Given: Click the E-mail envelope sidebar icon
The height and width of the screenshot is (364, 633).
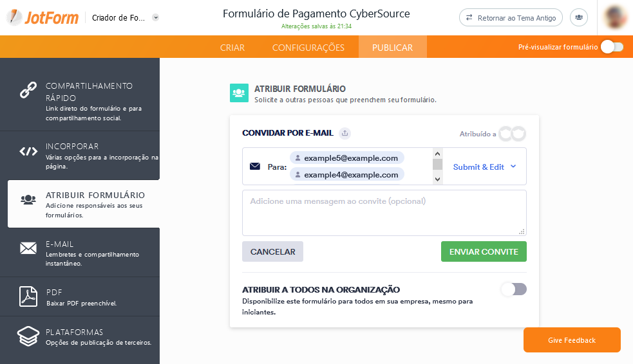Looking at the screenshot, I should pyautogui.click(x=28, y=248).
